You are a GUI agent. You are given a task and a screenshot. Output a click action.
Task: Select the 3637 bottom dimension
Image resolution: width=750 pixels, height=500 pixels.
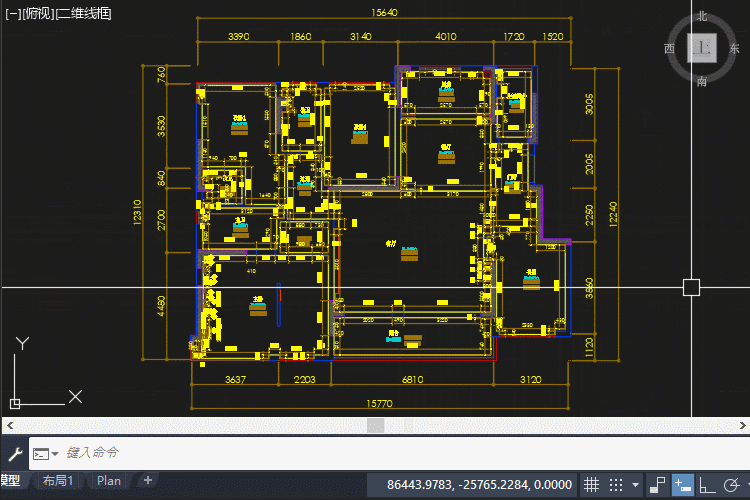pos(235,379)
